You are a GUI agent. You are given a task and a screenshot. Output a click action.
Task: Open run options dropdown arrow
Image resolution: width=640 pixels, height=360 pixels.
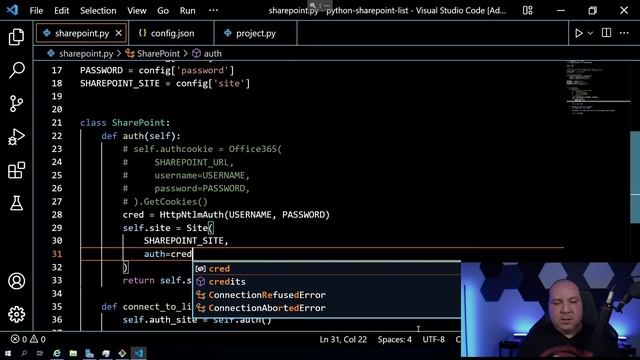tap(590, 33)
